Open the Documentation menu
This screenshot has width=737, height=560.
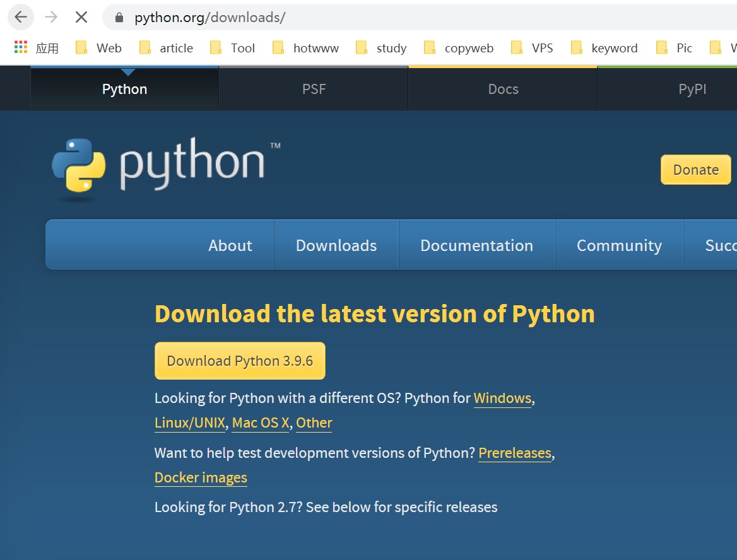click(476, 245)
